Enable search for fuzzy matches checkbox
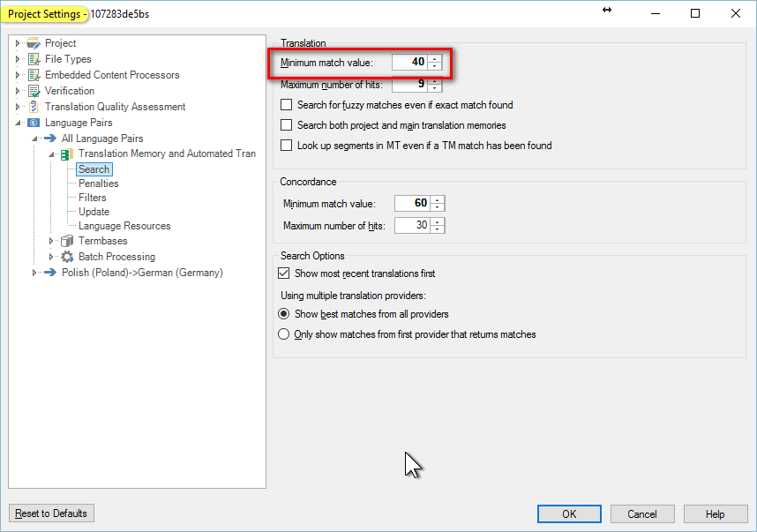This screenshot has height=532, width=757. point(286,105)
